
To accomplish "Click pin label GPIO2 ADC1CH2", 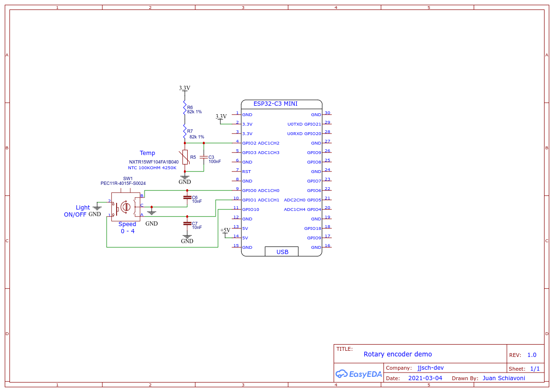I will (261, 143).
